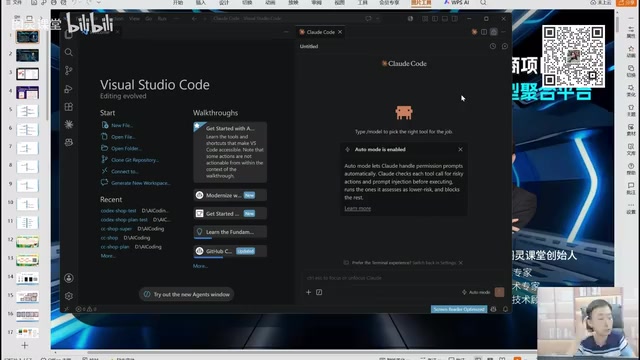Click Switch back in Settings link
This screenshot has height=360, width=640.
434,263
